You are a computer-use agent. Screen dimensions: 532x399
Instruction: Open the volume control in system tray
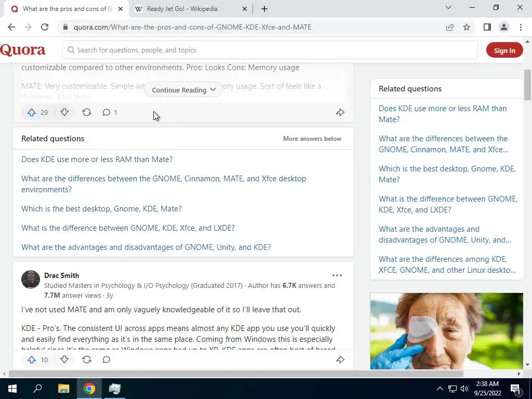(464, 389)
